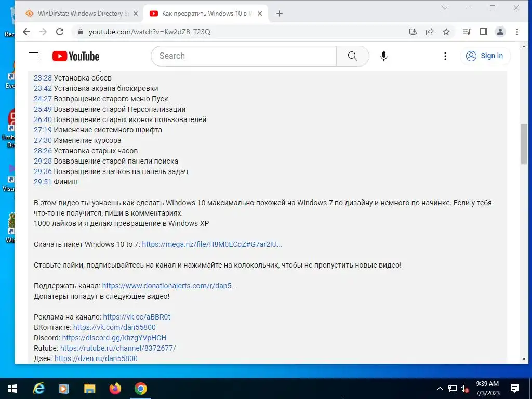Open a new Chrome tab
Image resolution: width=532 pixels, height=399 pixels.
click(279, 14)
